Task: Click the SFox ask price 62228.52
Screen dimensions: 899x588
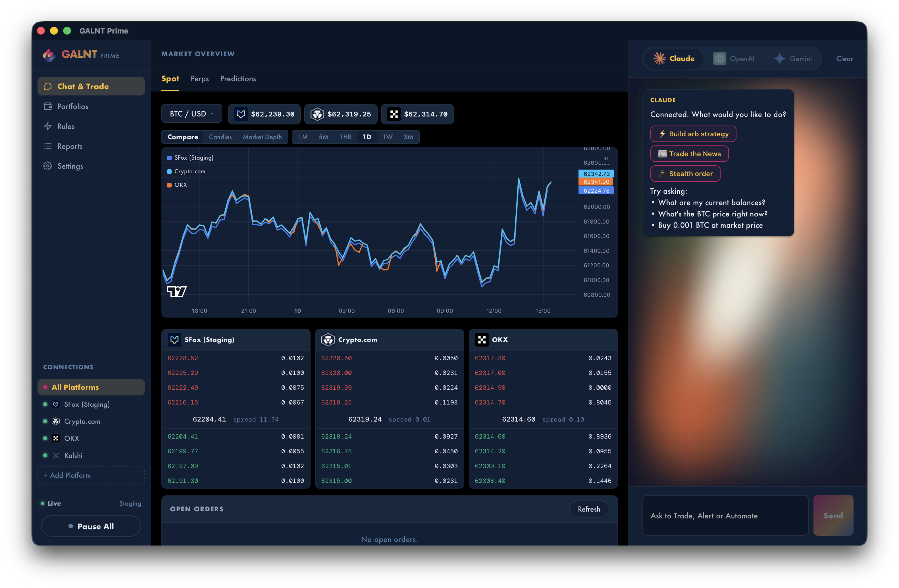Action: 182,358
